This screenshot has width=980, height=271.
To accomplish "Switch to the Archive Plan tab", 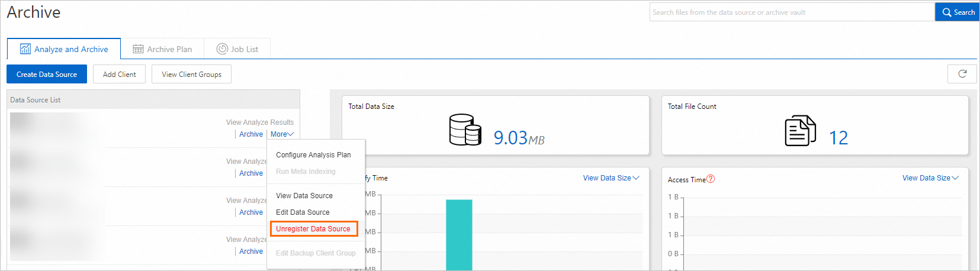I will (162, 49).
